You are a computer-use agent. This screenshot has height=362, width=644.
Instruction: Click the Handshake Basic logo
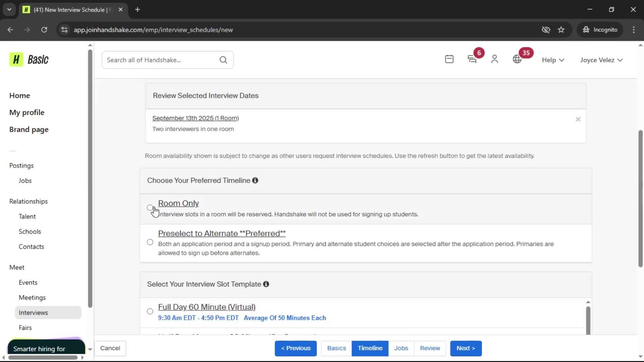[29, 60]
